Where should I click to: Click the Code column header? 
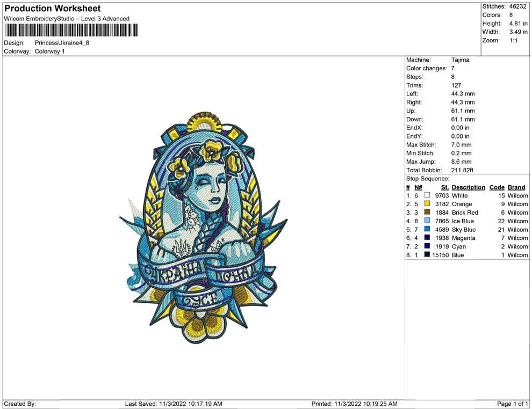(x=497, y=187)
